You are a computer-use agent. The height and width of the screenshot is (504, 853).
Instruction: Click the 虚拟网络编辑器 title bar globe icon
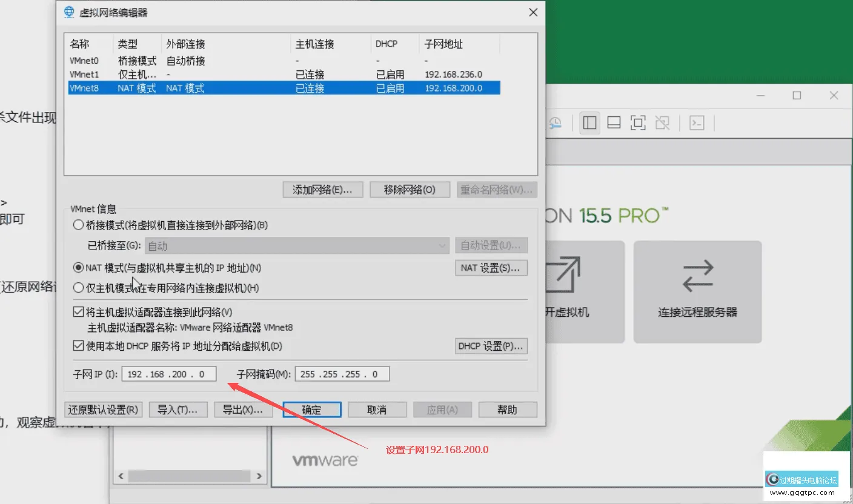click(68, 12)
